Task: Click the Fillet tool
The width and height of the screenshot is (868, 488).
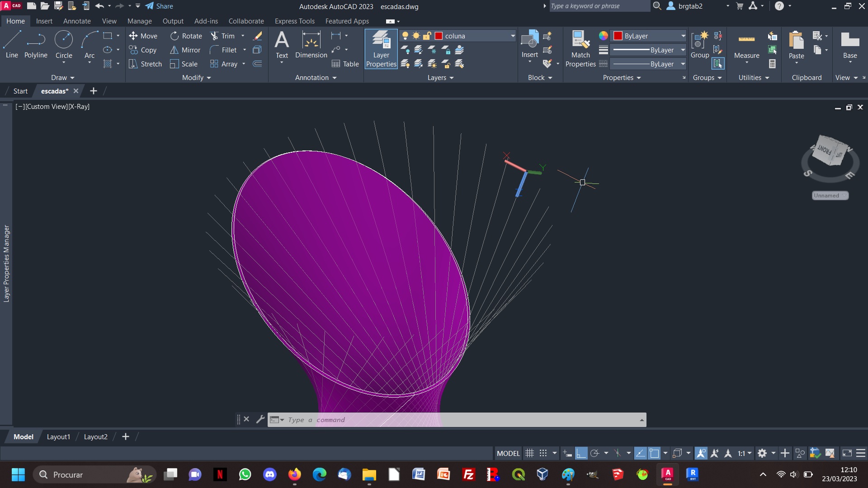Action: point(223,50)
